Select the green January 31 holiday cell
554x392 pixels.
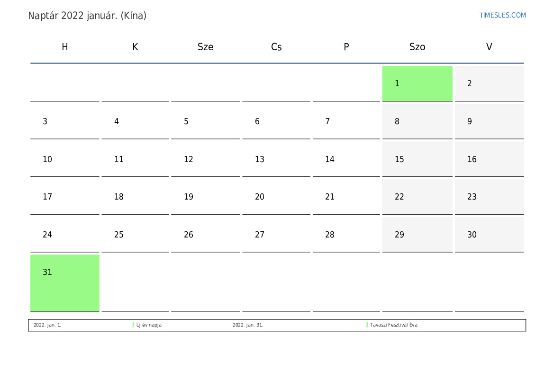tap(64, 283)
